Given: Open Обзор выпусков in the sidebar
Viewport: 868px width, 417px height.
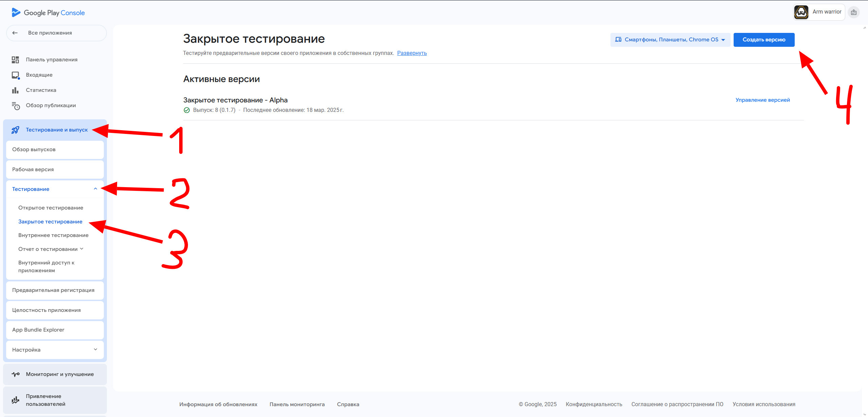Looking at the screenshot, I should [55, 150].
